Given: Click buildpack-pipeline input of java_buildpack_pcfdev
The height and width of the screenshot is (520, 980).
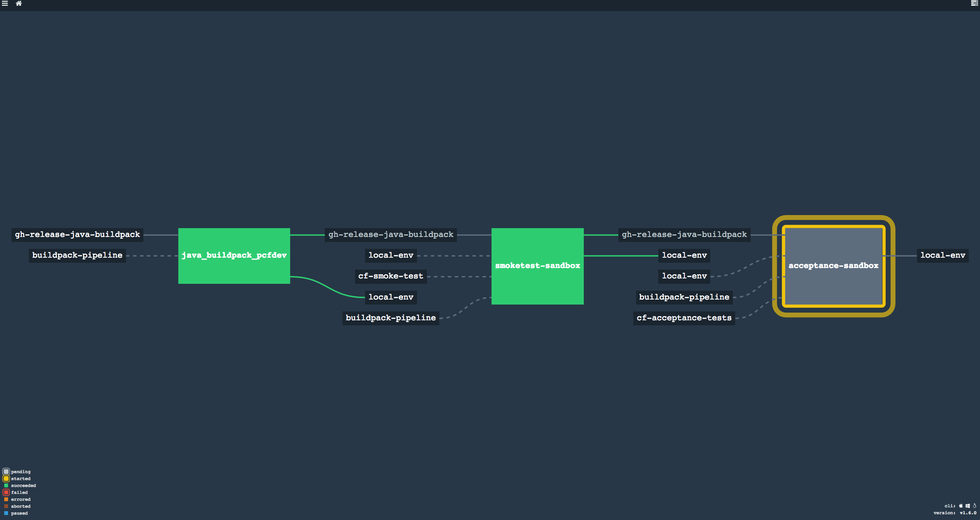Looking at the screenshot, I should click(x=77, y=255).
